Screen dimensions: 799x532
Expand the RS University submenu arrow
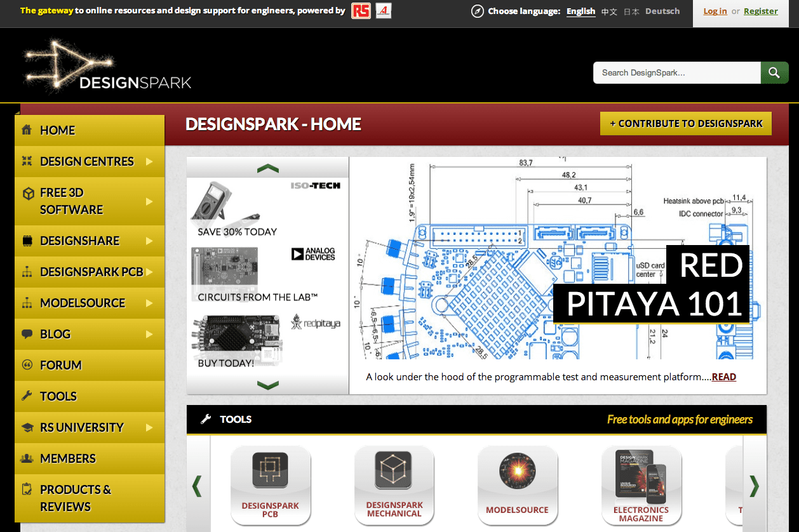tap(149, 427)
